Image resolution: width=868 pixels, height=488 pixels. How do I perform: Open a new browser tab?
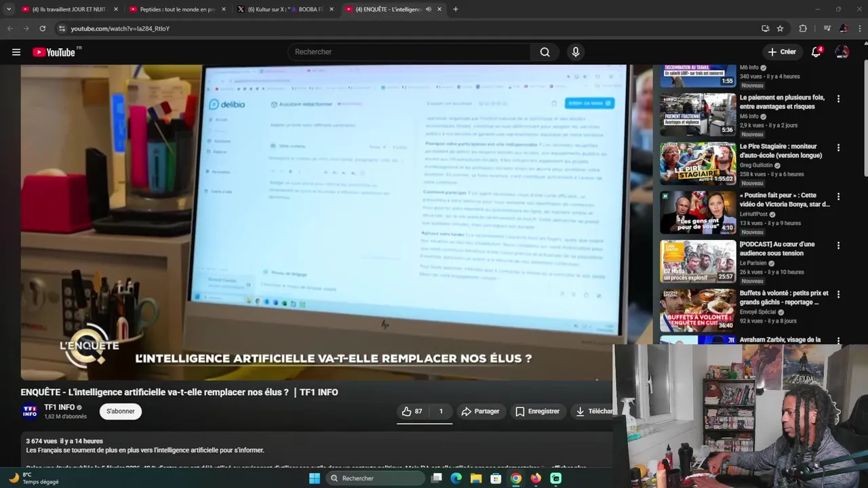coord(456,9)
